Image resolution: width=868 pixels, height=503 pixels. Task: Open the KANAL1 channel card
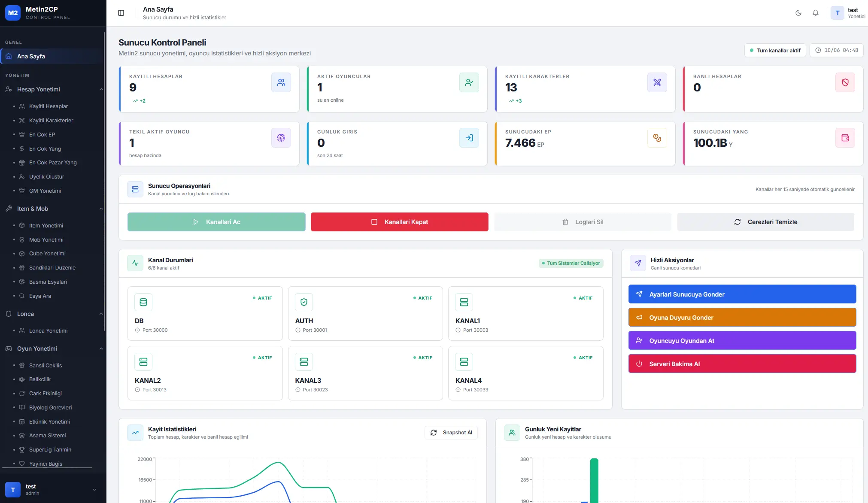[526, 313]
